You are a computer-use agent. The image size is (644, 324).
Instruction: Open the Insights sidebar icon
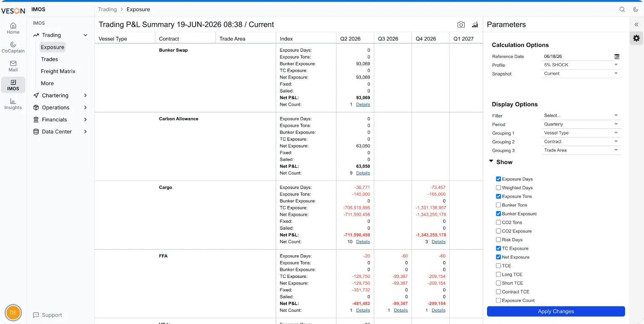[13, 104]
